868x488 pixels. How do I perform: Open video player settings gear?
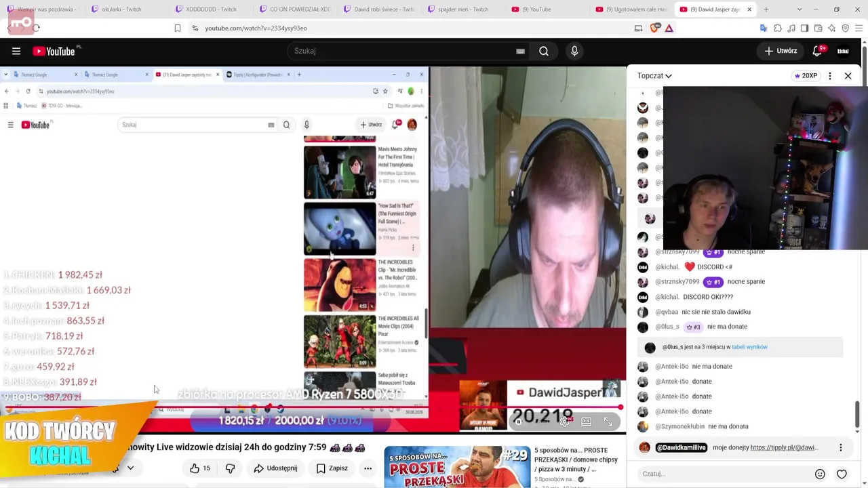point(564,422)
